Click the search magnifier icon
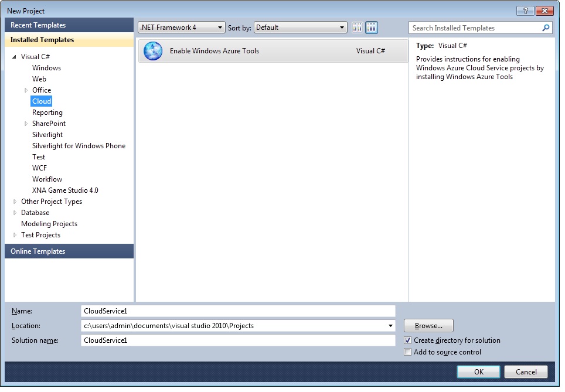 coord(546,28)
